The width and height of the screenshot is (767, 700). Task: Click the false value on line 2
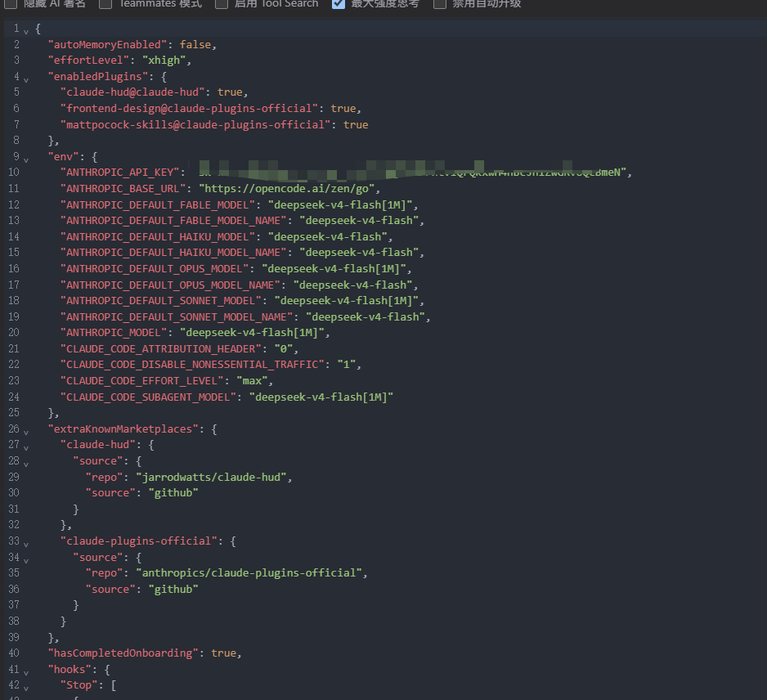tap(195, 44)
